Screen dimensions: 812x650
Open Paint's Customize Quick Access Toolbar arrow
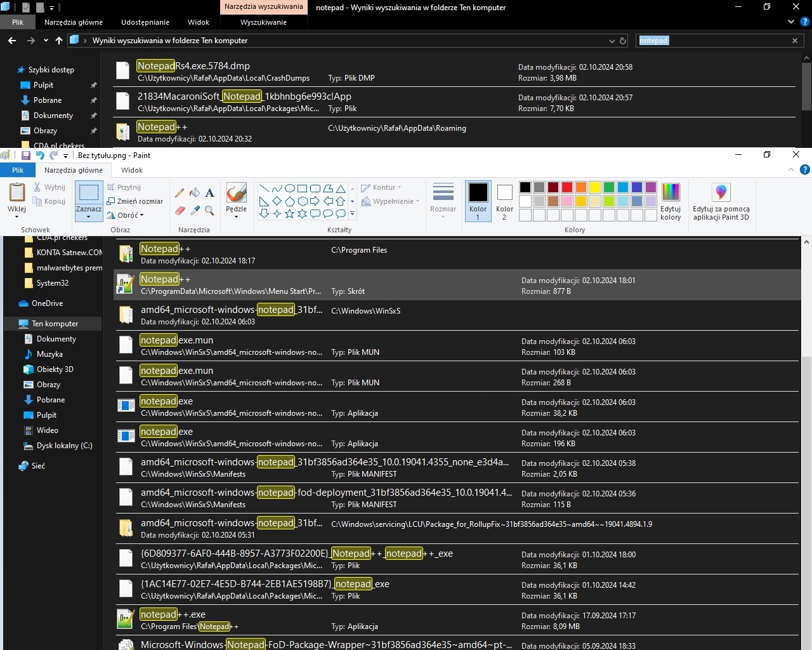(65, 156)
